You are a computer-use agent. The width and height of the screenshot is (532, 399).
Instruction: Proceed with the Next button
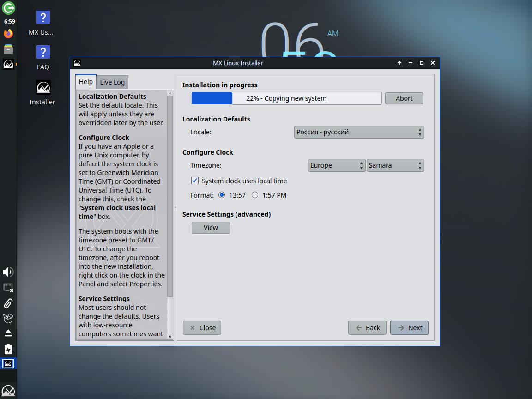pos(409,328)
